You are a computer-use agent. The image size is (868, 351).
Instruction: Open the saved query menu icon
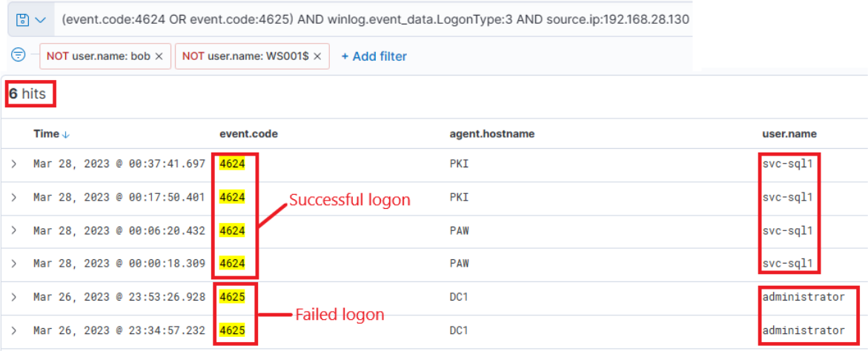coord(30,20)
